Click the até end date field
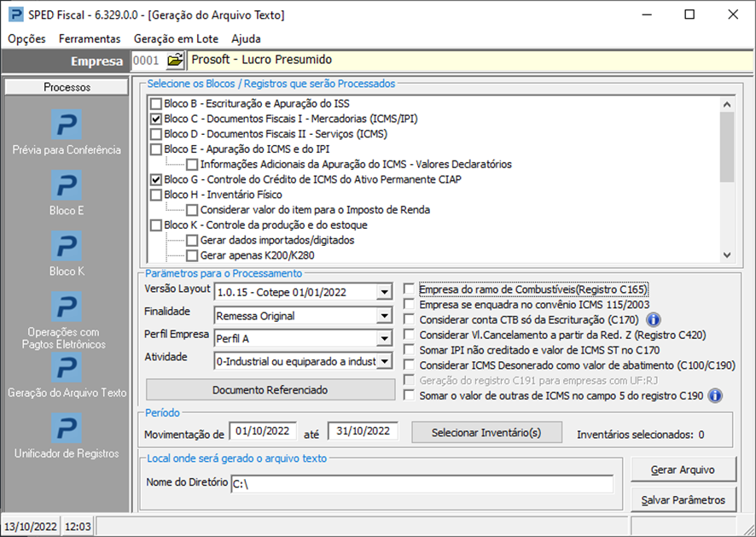The image size is (756, 537). coord(363,431)
